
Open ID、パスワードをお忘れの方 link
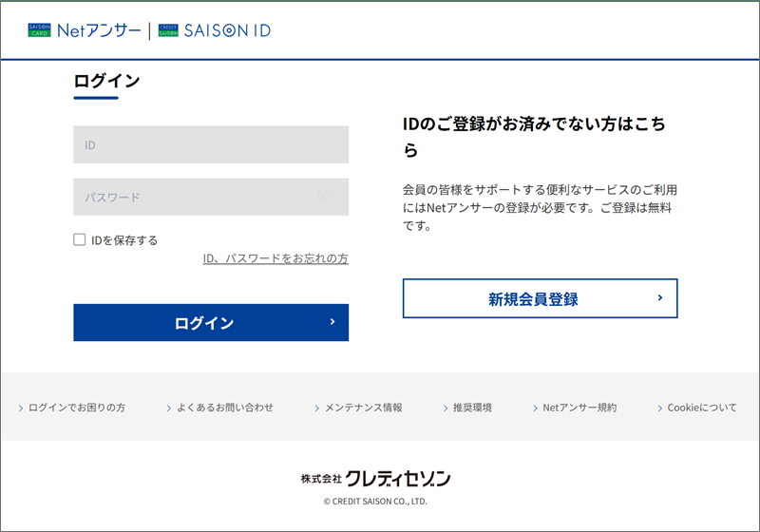tap(275, 258)
